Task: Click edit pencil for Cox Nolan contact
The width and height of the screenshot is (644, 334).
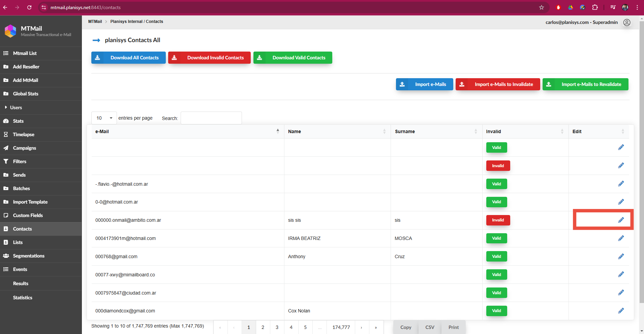Action: [621, 311]
